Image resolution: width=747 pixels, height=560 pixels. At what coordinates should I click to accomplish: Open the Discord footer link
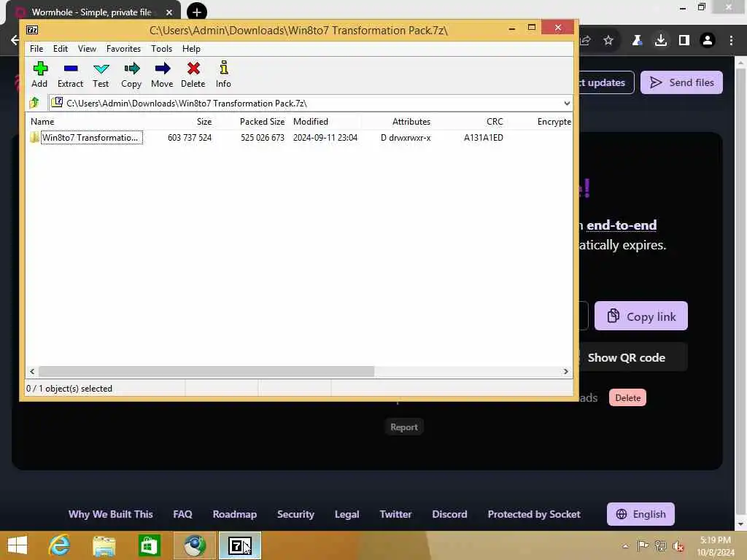pos(449,514)
